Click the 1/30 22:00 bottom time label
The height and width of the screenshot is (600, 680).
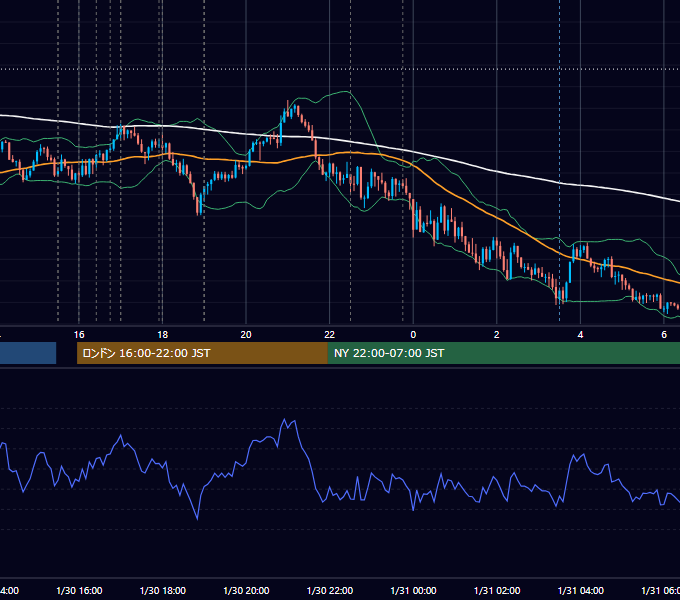(x=330, y=590)
